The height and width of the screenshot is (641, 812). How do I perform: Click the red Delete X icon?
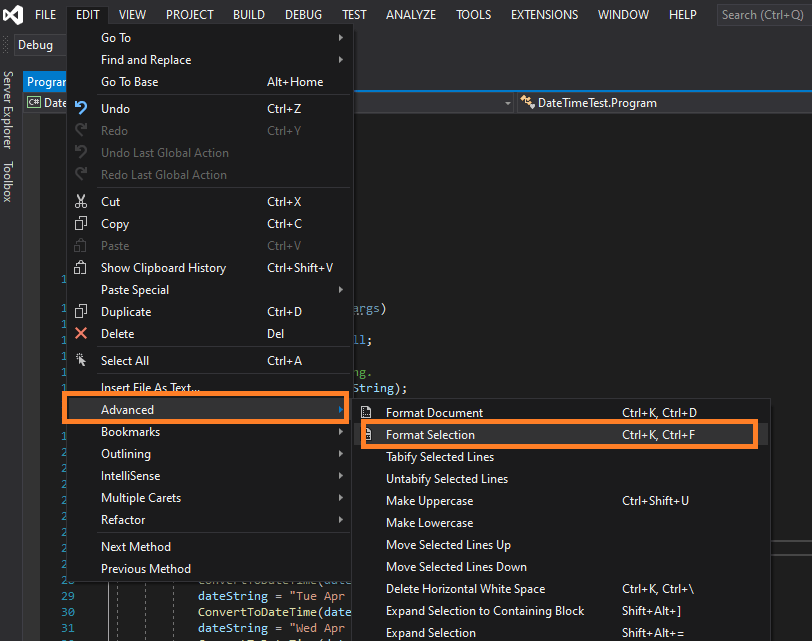coord(81,333)
